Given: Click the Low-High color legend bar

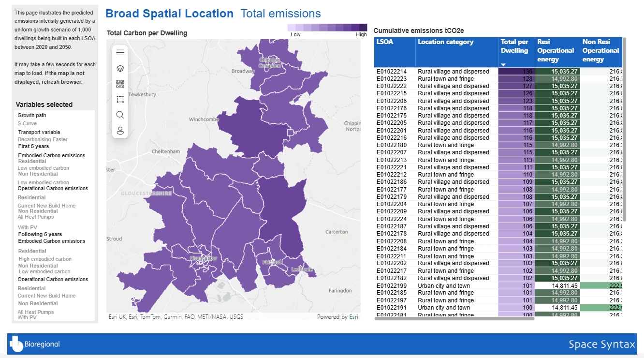Looking at the screenshot, I should [x=327, y=28].
